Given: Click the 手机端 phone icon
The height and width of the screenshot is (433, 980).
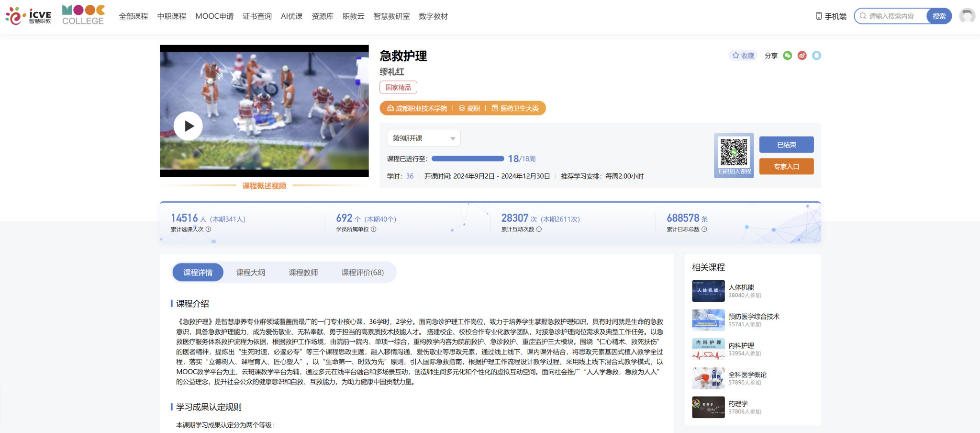Looking at the screenshot, I should tap(819, 16).
